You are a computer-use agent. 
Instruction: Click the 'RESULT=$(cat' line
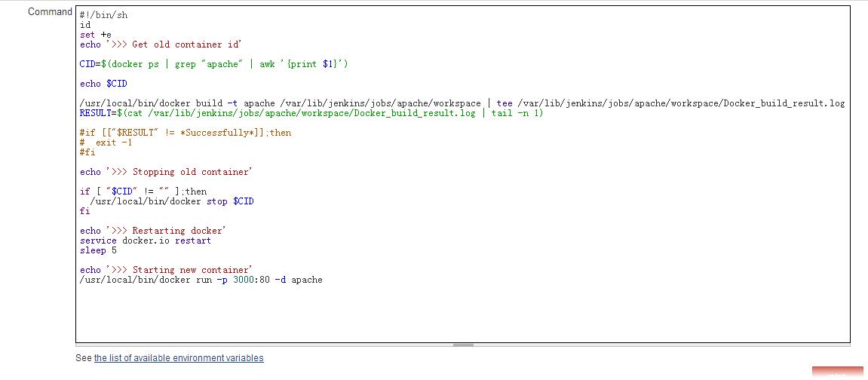click(311, 113)
